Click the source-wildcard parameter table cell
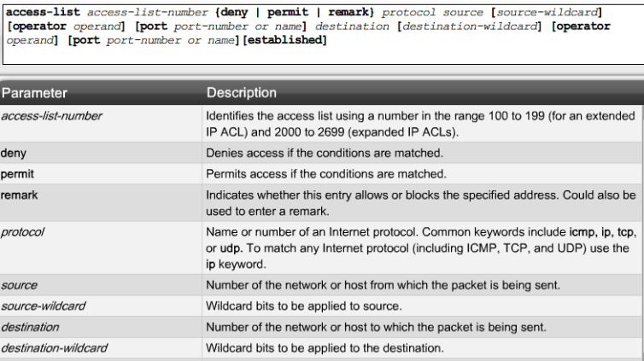Screen dimensions: 644x361 43,306
